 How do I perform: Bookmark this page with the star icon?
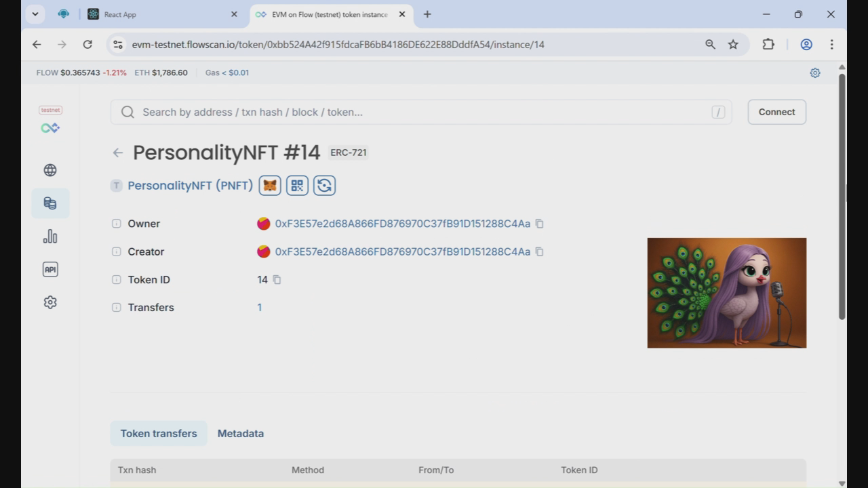click(733, 44)
